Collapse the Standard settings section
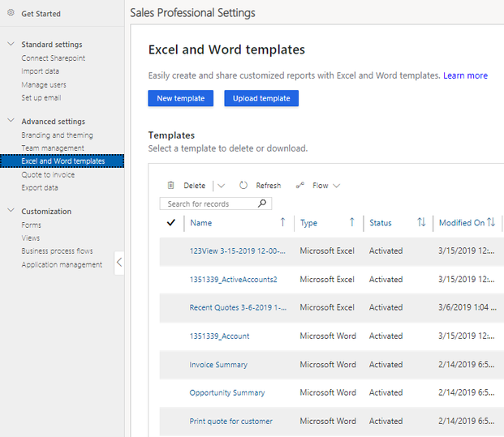 tap(11, 45)
